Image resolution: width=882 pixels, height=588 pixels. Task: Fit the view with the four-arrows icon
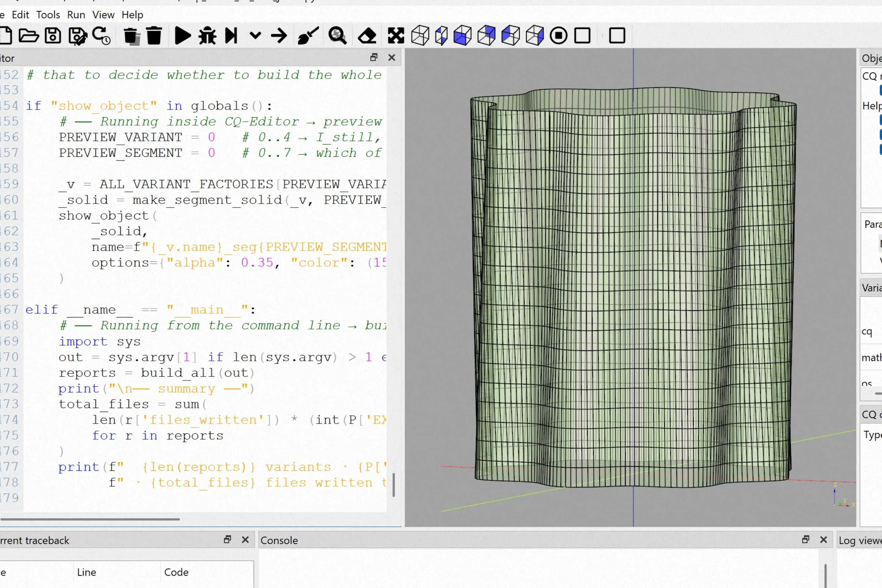tap(396, 36)
